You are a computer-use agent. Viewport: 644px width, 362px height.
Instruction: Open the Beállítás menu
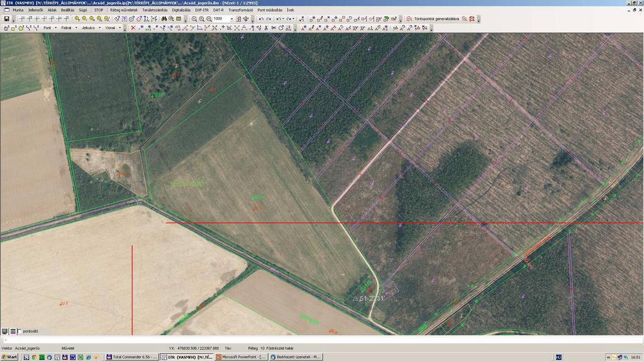pos(68,10)
